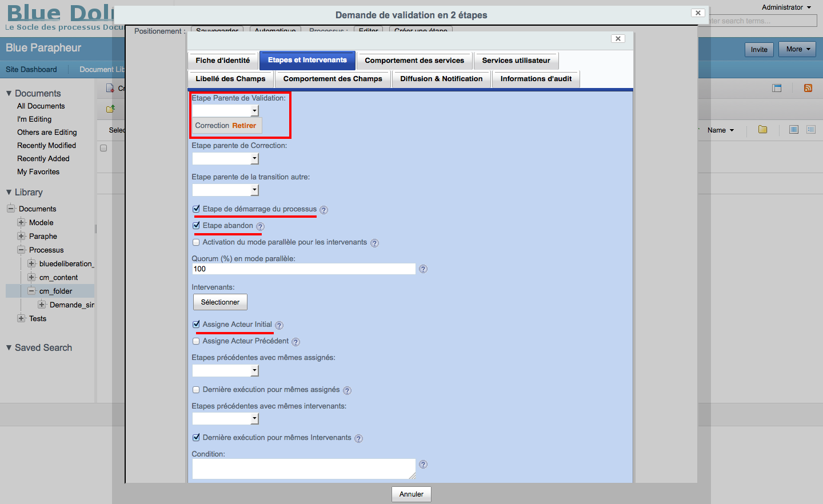The width and height of the screenshot is (823, 504).
Task: Open the Name sort dropdown
Action: [x=720, y=130]
